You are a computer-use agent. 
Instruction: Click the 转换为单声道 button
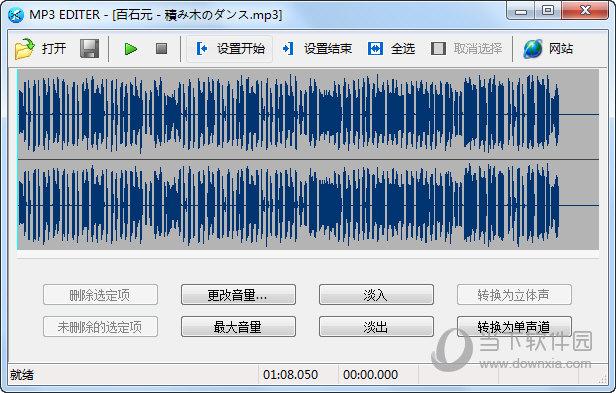[514, 327]
